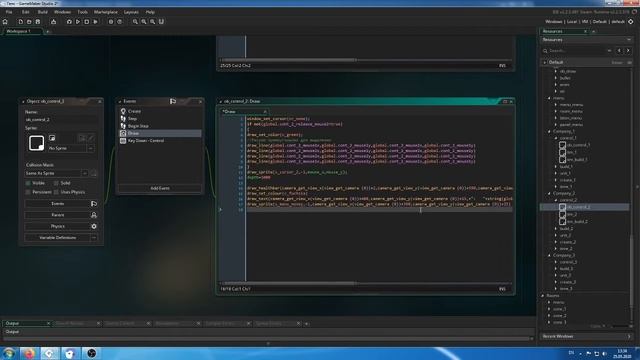Click the object Name input field
This screenshot has width=640, height=360.
61,120
